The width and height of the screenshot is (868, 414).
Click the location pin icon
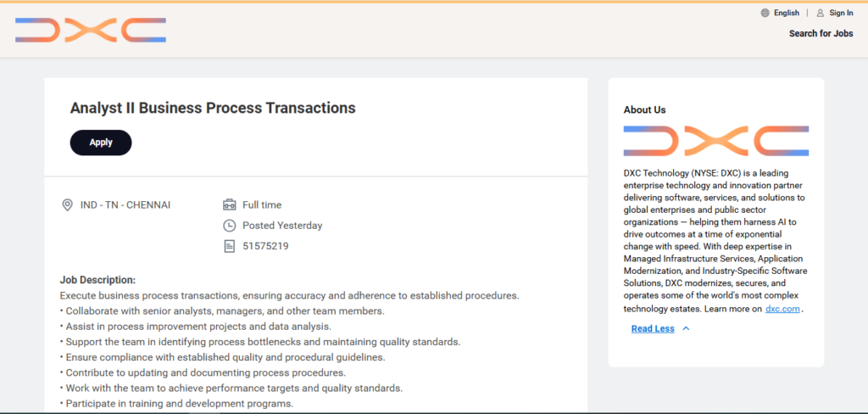click(x=67, y=205)
